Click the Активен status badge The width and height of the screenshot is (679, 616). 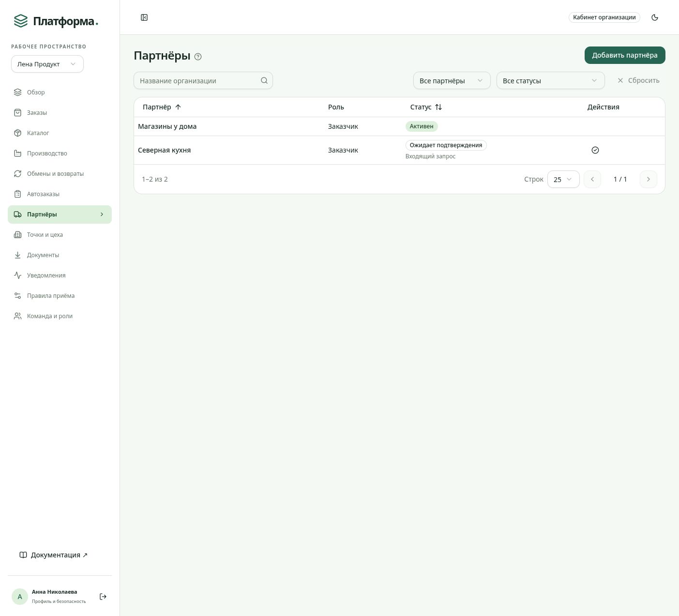(422, 126)
